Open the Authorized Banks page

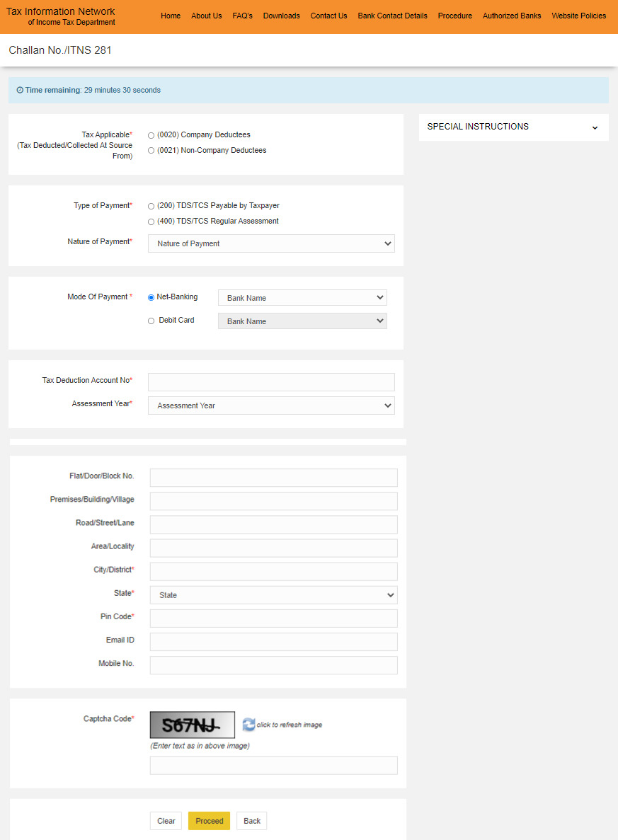click(x=511, y=16)
